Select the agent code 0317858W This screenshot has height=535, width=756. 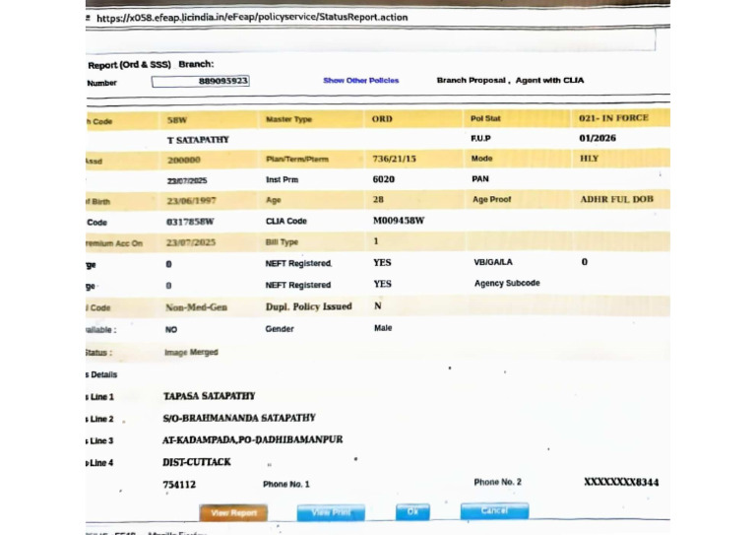(190, 222)
